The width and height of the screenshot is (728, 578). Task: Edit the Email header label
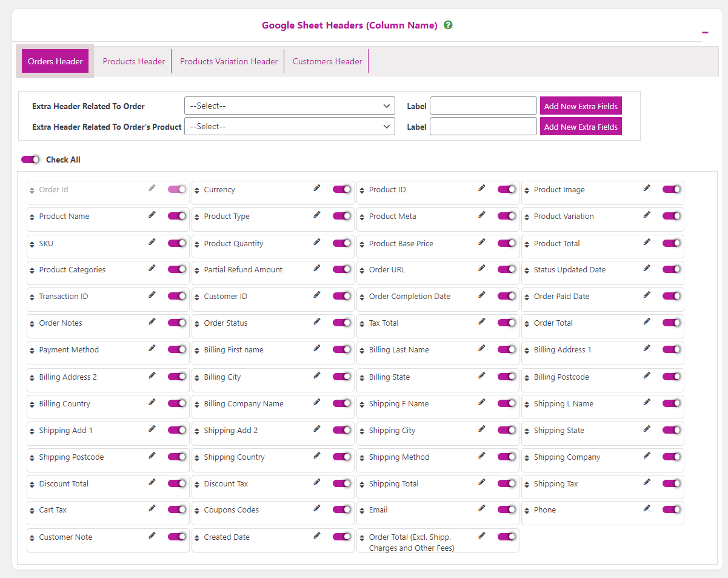[482, 509]
